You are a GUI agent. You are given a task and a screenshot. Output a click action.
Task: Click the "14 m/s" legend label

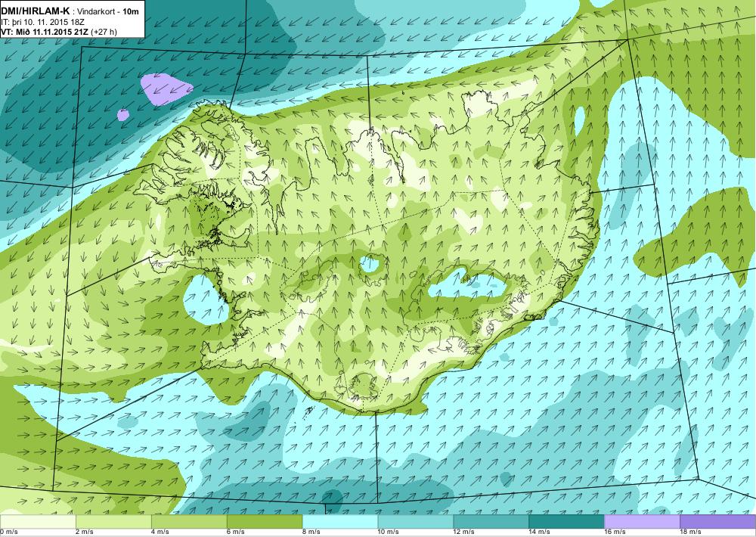tap(540, 532)
